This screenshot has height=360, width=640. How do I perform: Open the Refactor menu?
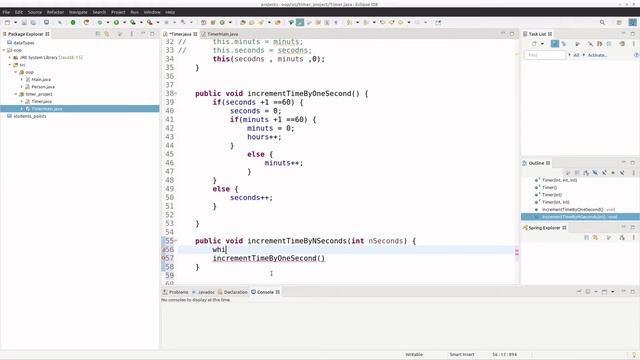(56, 12)
